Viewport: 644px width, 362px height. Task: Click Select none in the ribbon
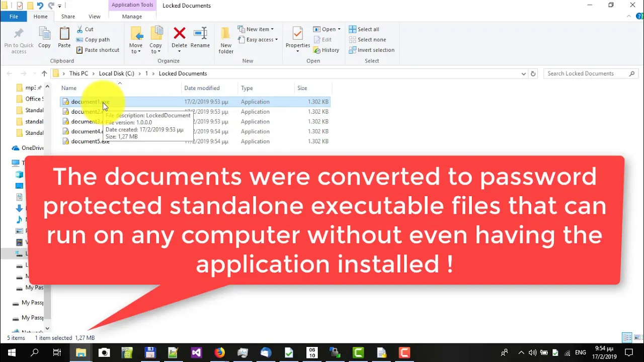pyautogui.click(x=368, y=40)
